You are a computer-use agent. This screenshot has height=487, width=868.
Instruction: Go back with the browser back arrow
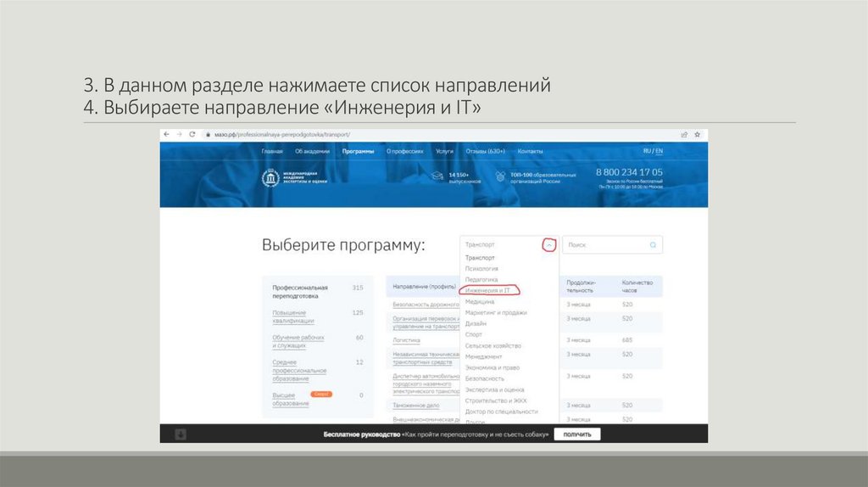coord(167,135)
